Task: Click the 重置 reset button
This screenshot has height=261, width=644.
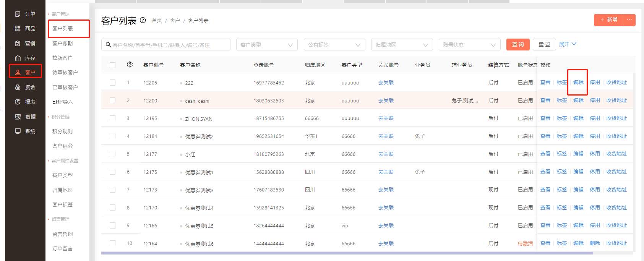Action: click(x=545, y=45)
